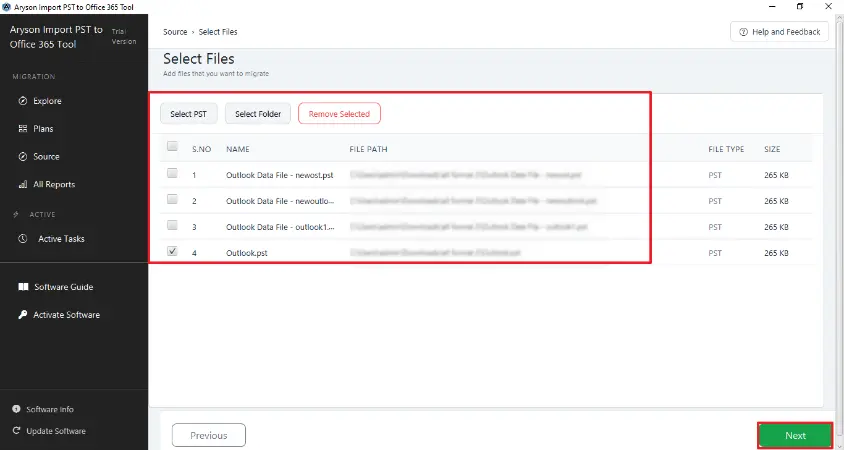Screen dimensions: 844x450
Task: Check the box for newost.pst row
Action: [x=172, y=173]
